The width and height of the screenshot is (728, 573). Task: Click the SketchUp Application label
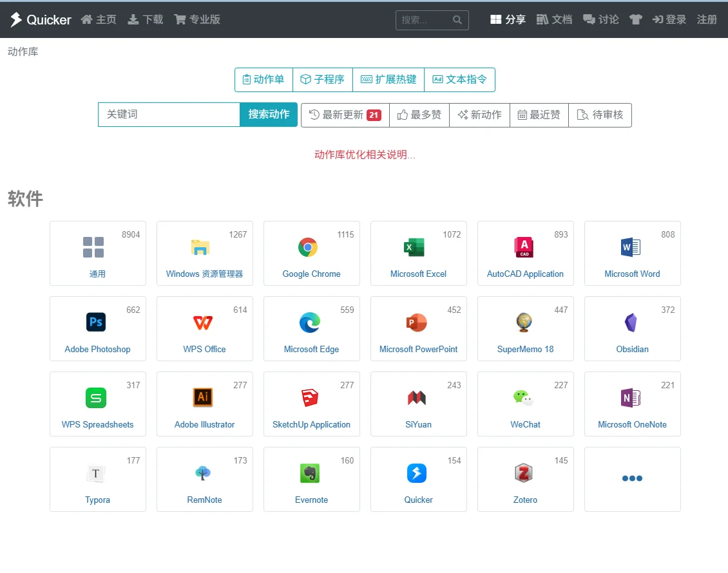[311, 424]
